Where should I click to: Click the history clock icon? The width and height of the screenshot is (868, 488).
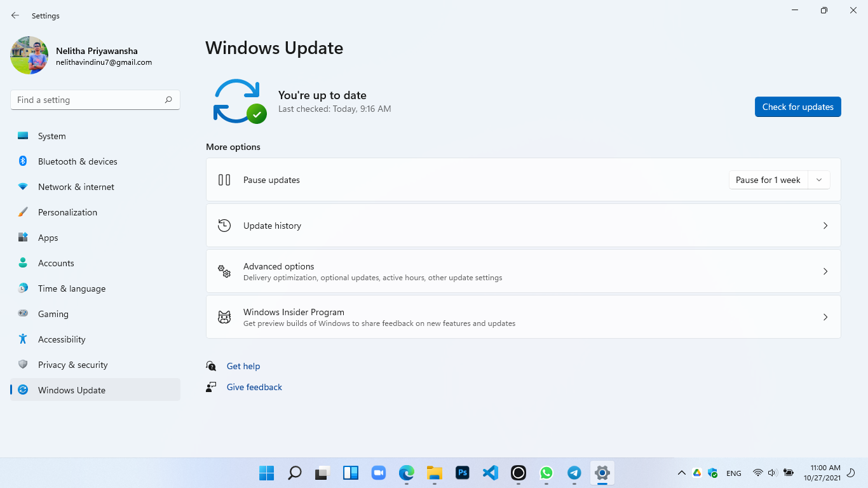click(x=224, y=226)
